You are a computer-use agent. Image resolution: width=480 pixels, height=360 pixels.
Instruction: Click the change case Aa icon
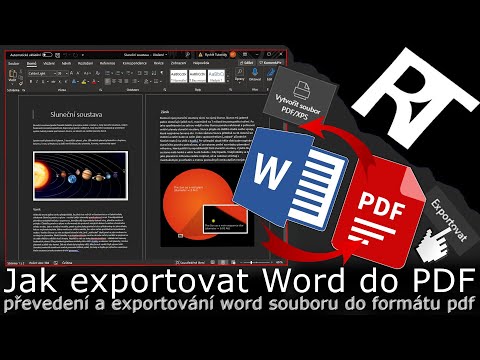coord(87,74)
